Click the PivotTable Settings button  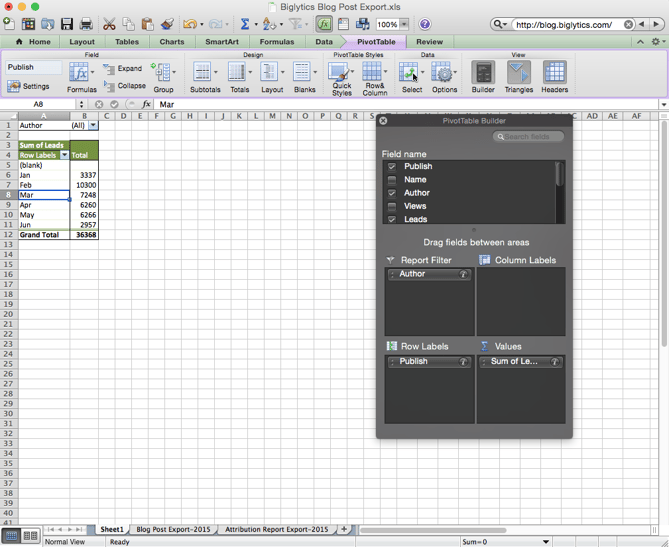coord(29,87)
